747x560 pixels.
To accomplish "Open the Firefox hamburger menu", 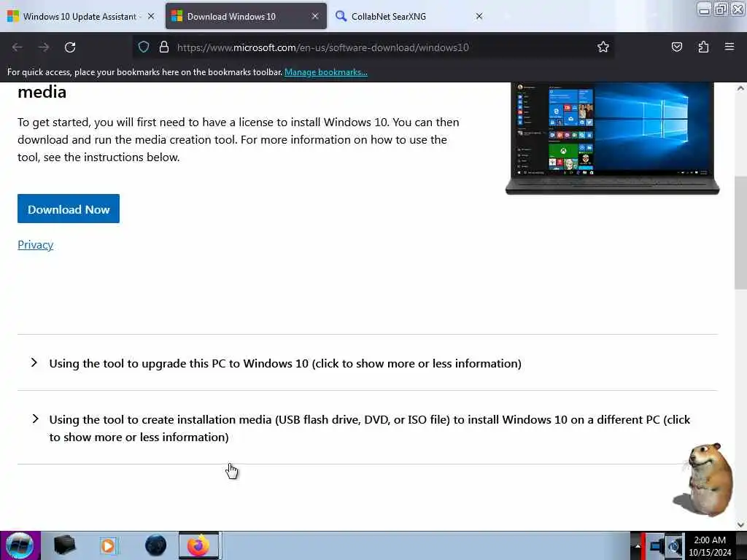I will pyautogui.click(x=729, y=47).
